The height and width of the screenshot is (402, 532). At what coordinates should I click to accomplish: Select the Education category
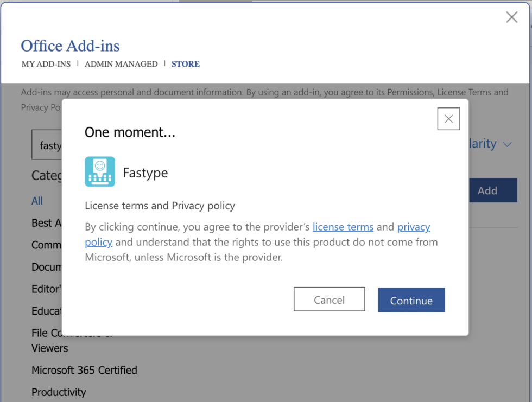coord(47,311)
